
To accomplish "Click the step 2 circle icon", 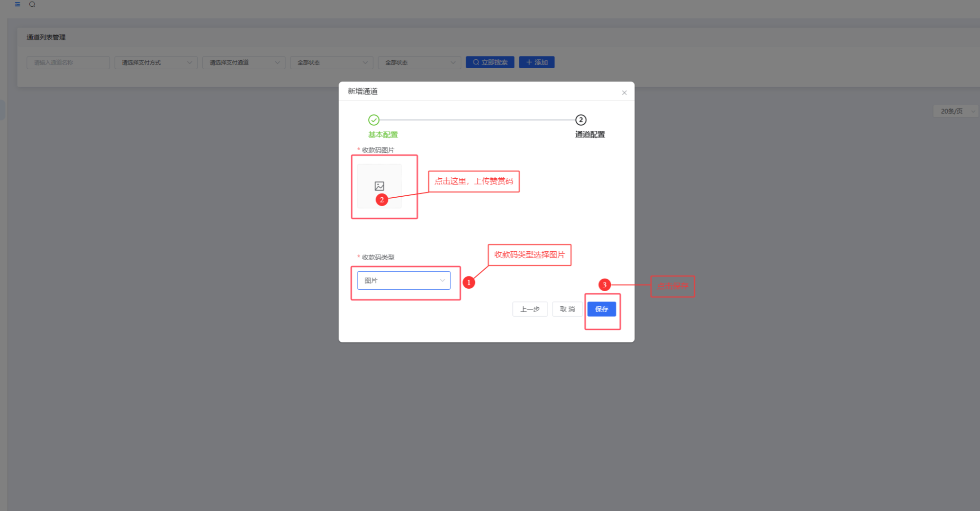I will 581,120.
